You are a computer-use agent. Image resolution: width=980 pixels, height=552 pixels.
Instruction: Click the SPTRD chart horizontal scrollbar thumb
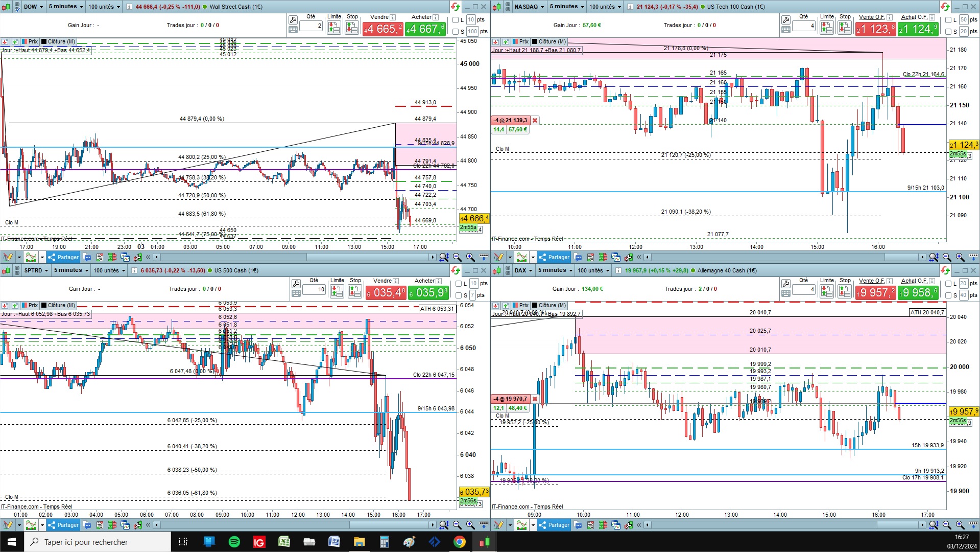tap(390, 525)
